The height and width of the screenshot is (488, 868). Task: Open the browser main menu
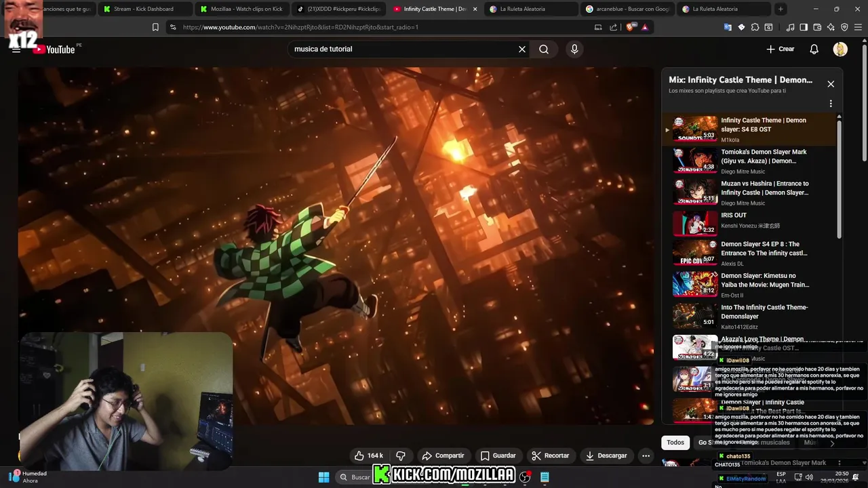click(x=858, y=27)
